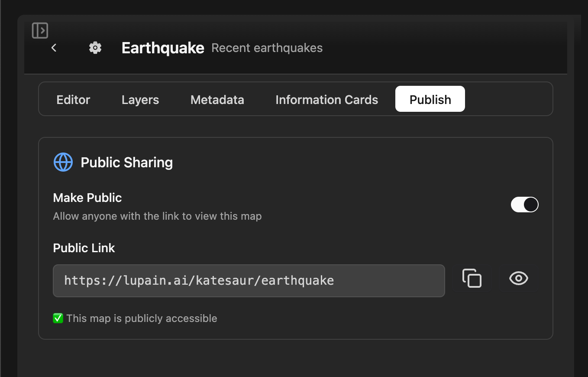Go to the Information Cards tab
The image size is (588, 377).
coord(327,100)
